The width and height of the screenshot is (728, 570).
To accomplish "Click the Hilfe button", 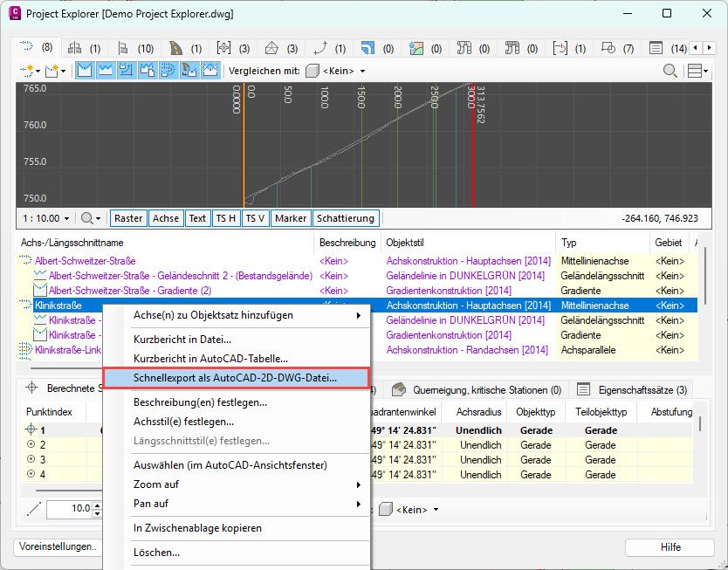I will point(670,547).
